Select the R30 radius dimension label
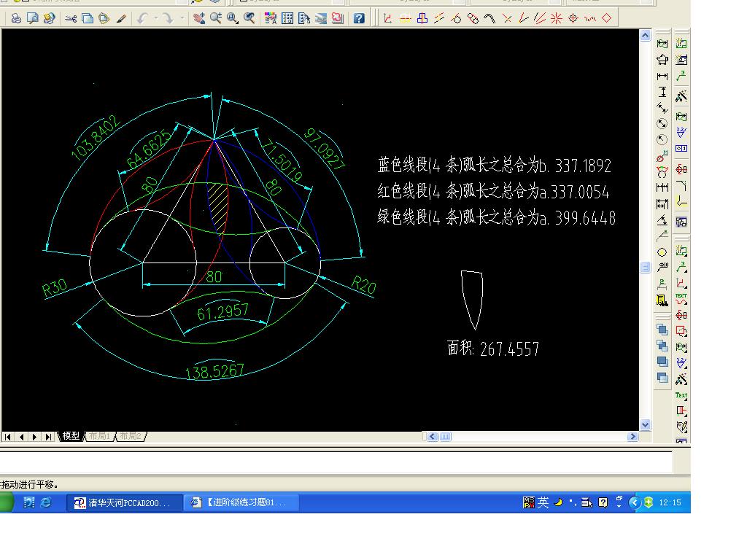The height and width of the screenshot is (560, 747). coord(54,289)
